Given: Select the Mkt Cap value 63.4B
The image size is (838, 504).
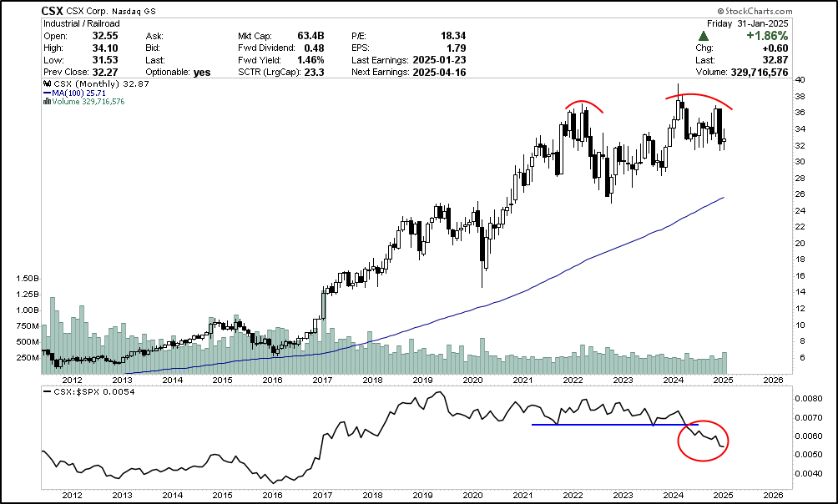Looking at the screenshot, I should click(x=311, y=36).
